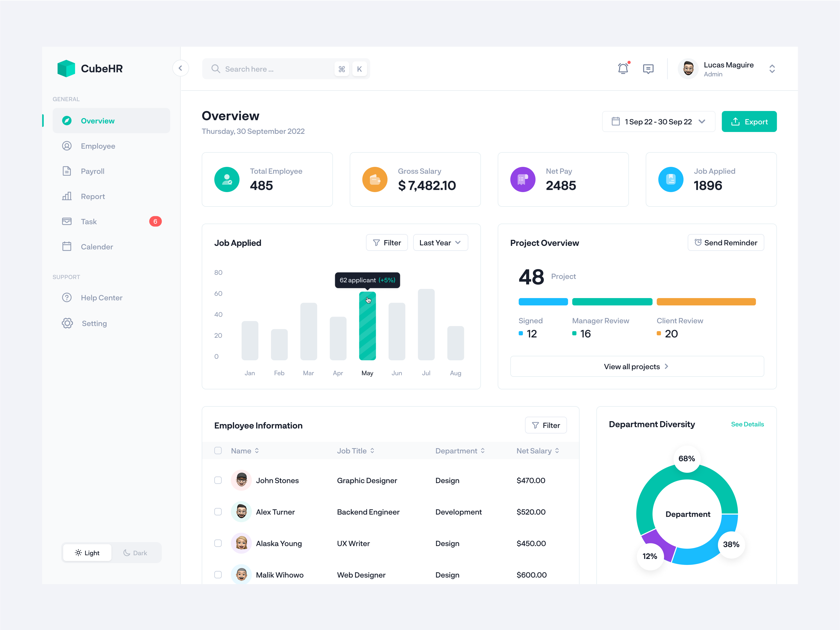This screenshot has height=630, width=840.
Task: Expand the Lucas Maguire account menu
Action: (x=772, y=69)
